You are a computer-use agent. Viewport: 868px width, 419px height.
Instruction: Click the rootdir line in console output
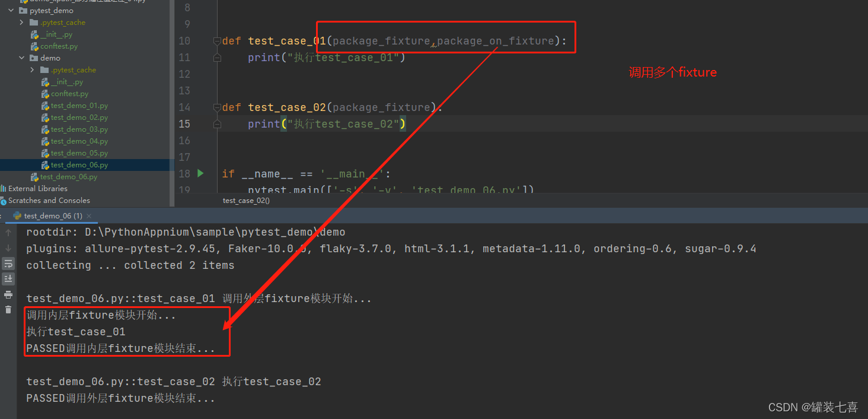coord(186,232)
